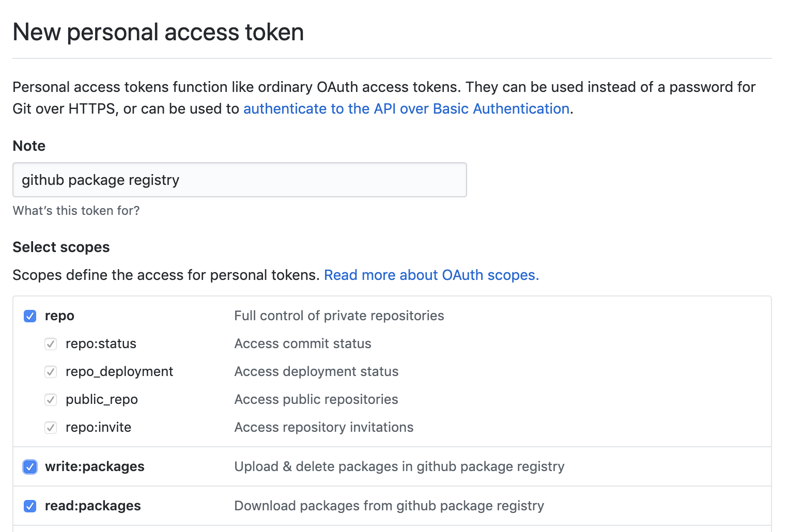The height and width of the screenshot is (532, 803).
Task: Click the Upload and delete packages description
Action: [399, 466]
